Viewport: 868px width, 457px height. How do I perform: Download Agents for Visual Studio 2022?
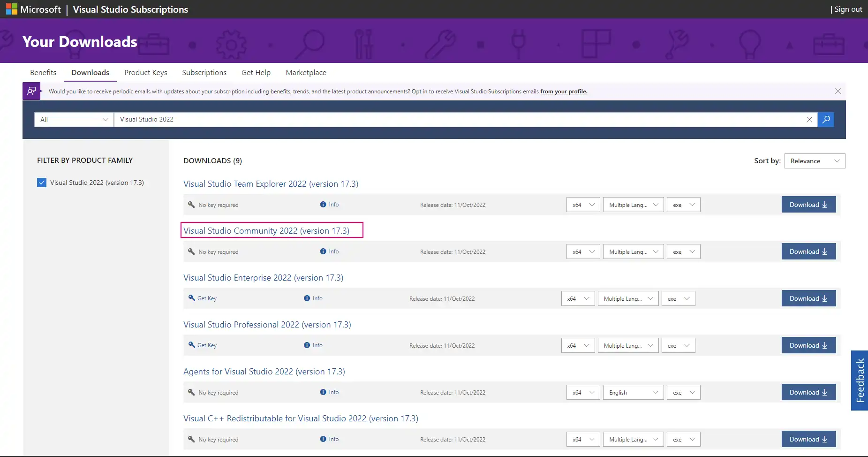tap(808, 392)
